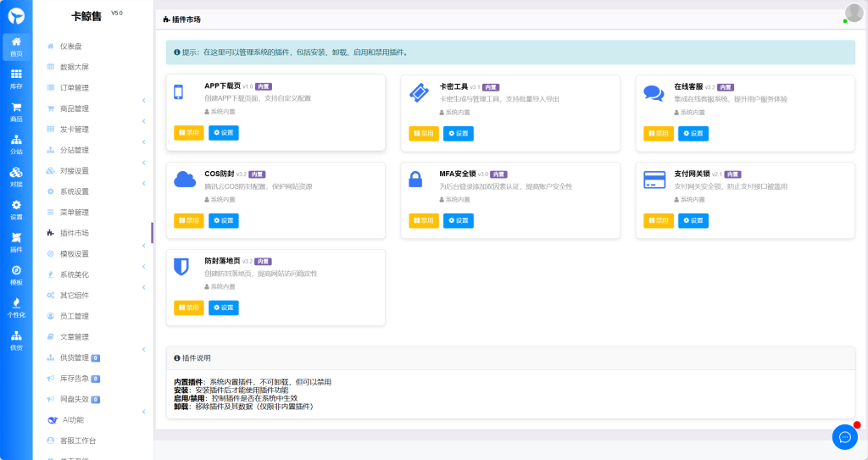Expand the 系统设置 submenu chevron
Screen dimensions: 868x460
click(x=144, y=184)
